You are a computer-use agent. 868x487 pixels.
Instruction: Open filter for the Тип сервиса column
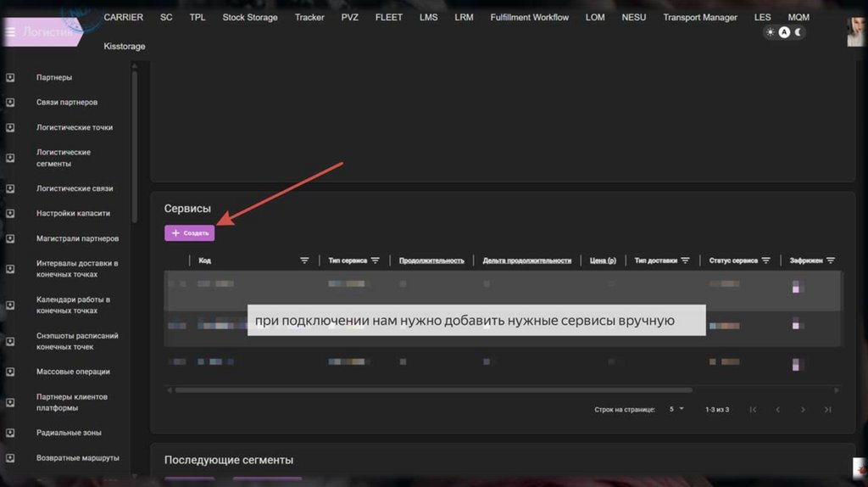(376, 260)
